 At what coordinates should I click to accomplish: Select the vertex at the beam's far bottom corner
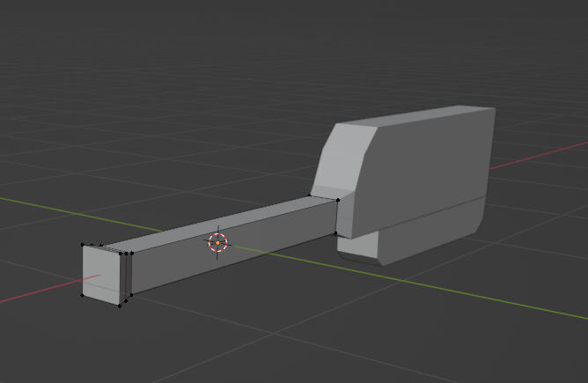pos(335,233)
